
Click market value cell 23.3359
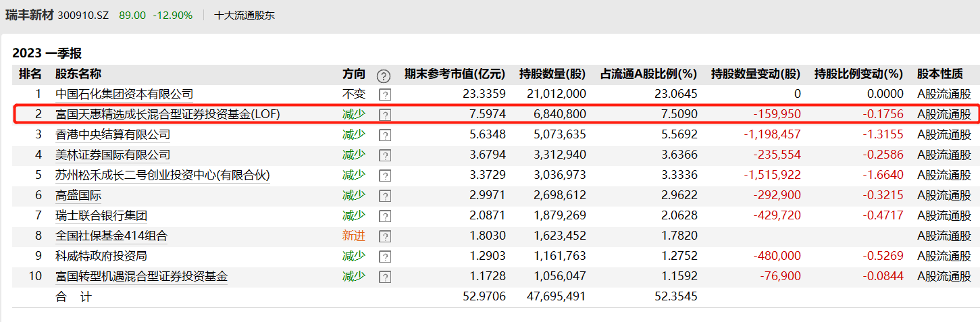coord(483,94)
